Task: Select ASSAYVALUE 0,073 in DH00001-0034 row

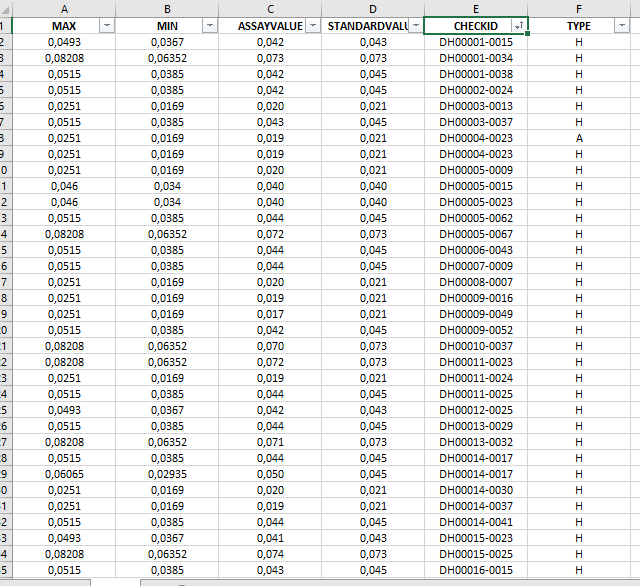Action: pos(270,58)
